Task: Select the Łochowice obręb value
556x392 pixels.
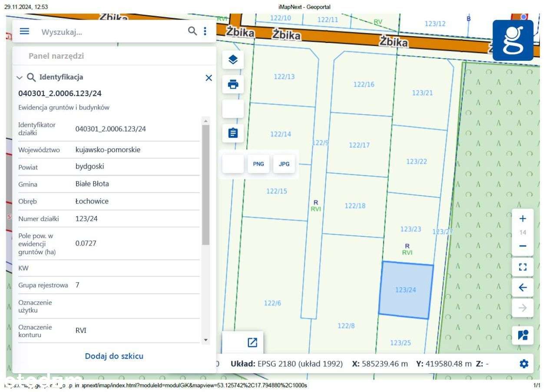Action: [92, 201]
